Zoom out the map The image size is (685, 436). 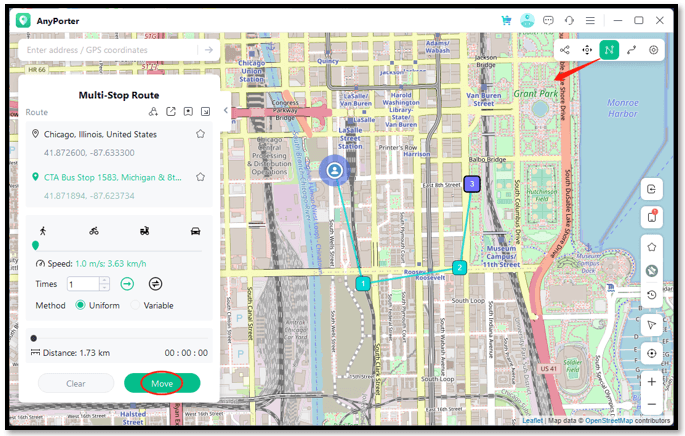click(x=652, y=405)
